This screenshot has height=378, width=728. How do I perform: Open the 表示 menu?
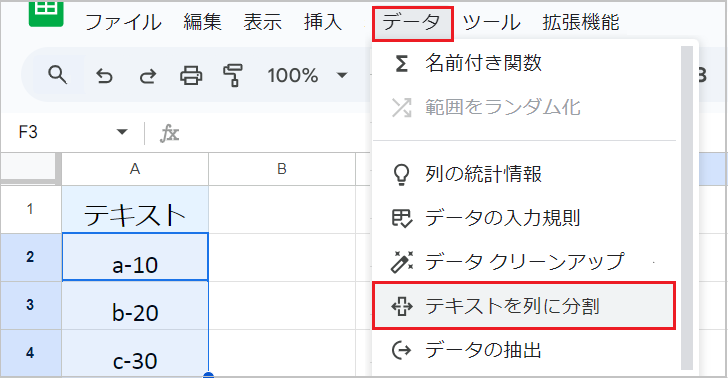coord(263,22)
